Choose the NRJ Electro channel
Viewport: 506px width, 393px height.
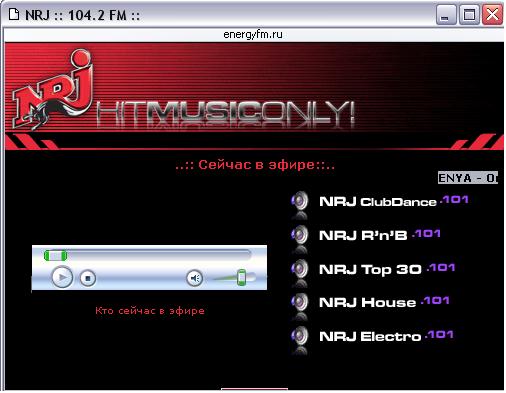coord(386,336)
